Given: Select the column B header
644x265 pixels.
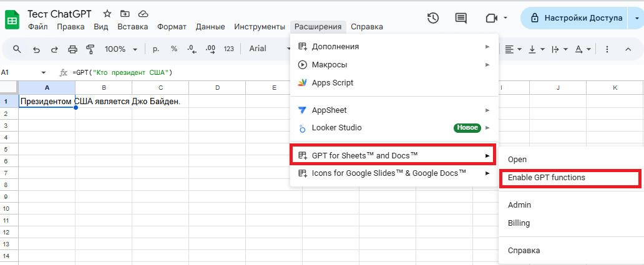Looking at the screenshot, I should point(104,88).
